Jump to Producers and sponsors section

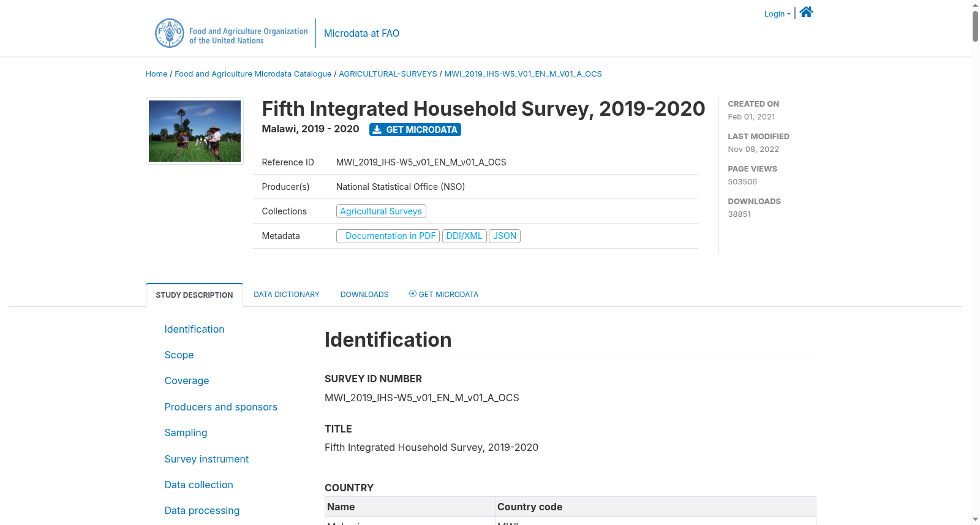point(221,407)
